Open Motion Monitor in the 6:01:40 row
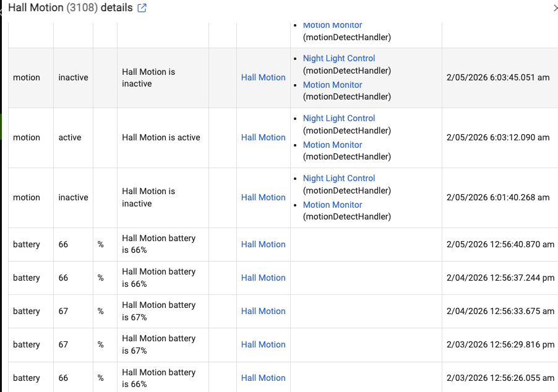The image size is (558, 392). tap(332, 205)
